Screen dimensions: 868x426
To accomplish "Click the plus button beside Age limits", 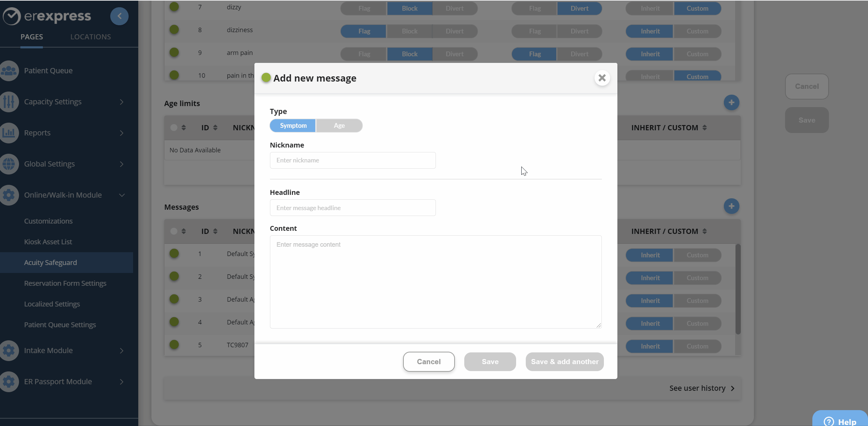I will pos(731,103).
